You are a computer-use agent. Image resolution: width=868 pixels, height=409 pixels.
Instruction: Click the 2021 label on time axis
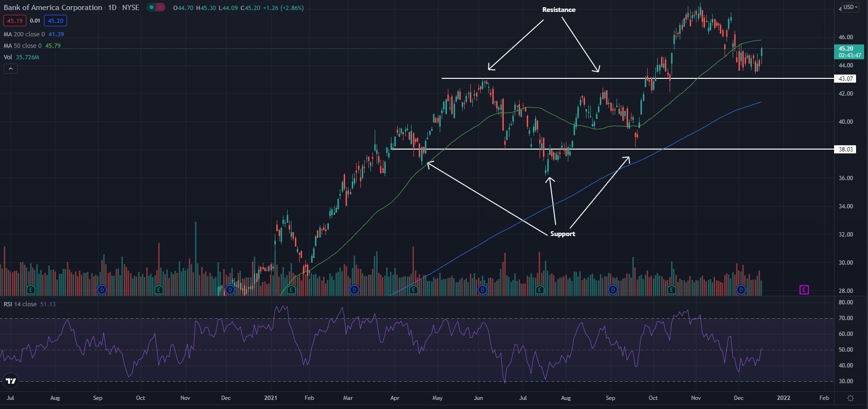[271, 398]
